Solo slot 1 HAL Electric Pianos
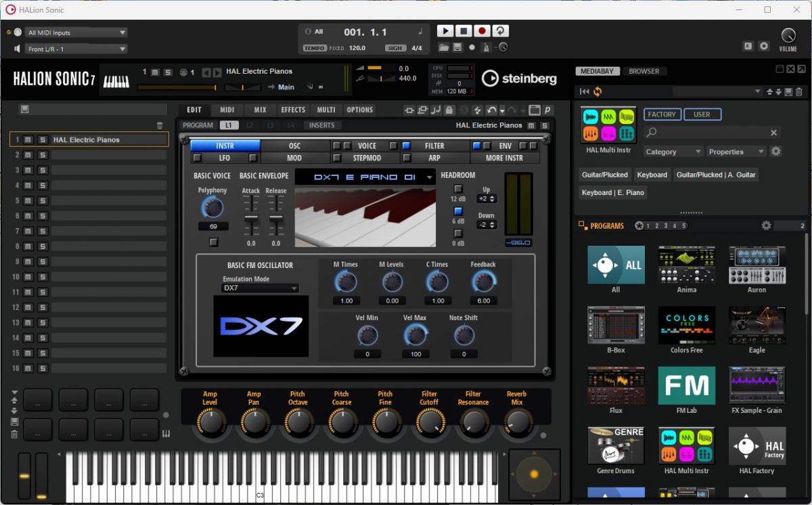This screenshot has width=812, height=505. tap(42, 139)
